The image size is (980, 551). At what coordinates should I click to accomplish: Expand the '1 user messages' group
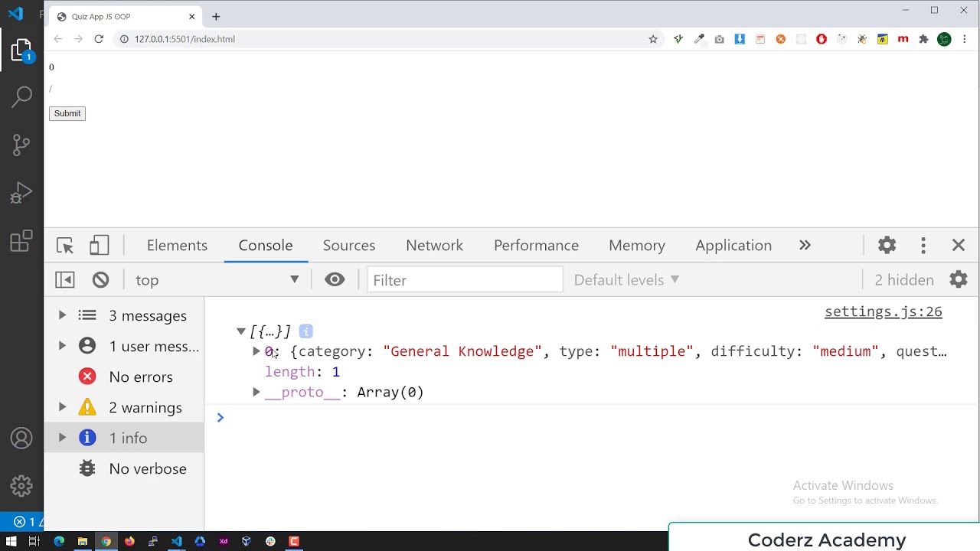(x=62, y=346)
